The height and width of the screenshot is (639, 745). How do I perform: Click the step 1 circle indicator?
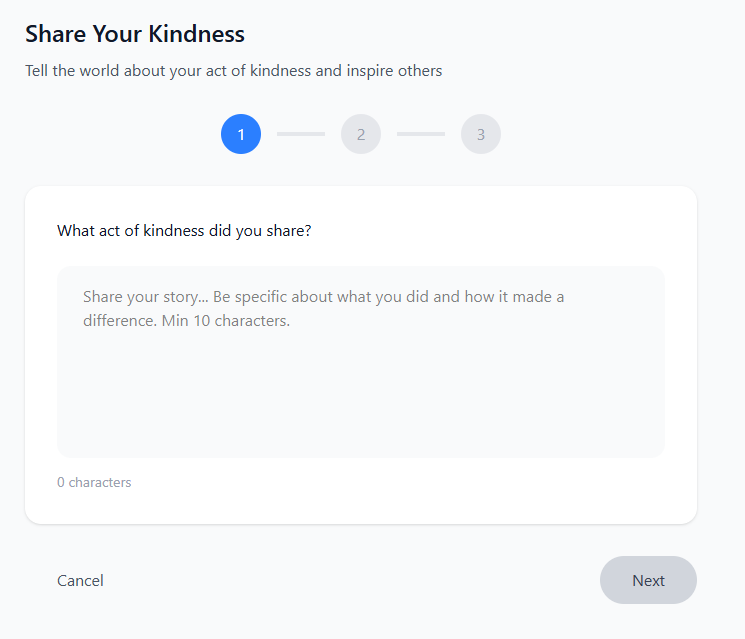pos(241,134)
